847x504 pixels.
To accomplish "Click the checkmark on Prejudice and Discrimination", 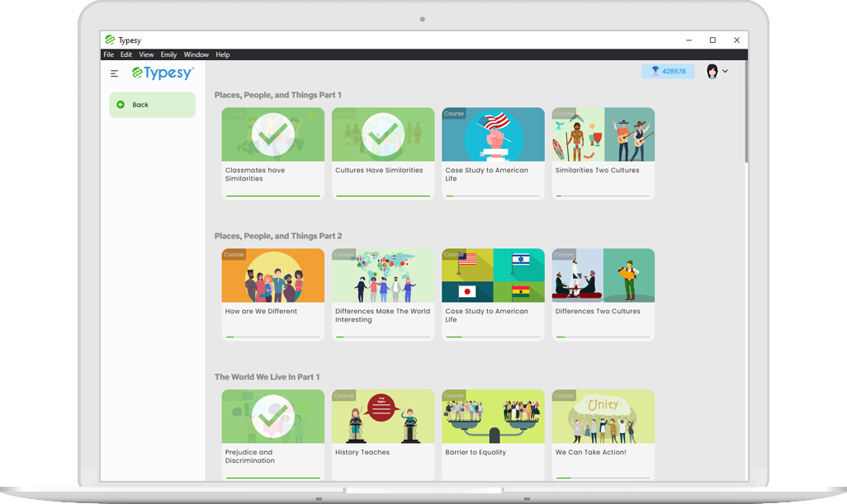I will [273, 417].
